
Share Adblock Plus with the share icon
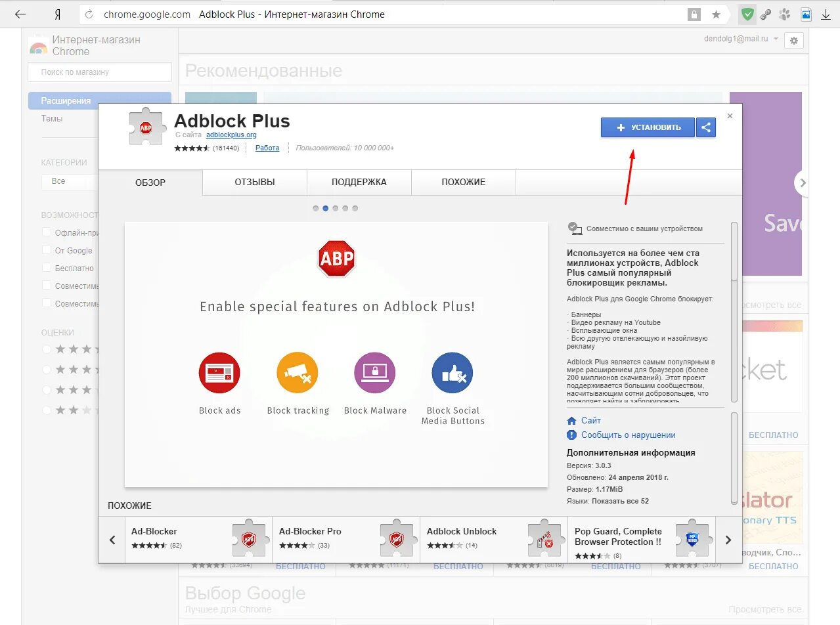click(x=706, y=127)
